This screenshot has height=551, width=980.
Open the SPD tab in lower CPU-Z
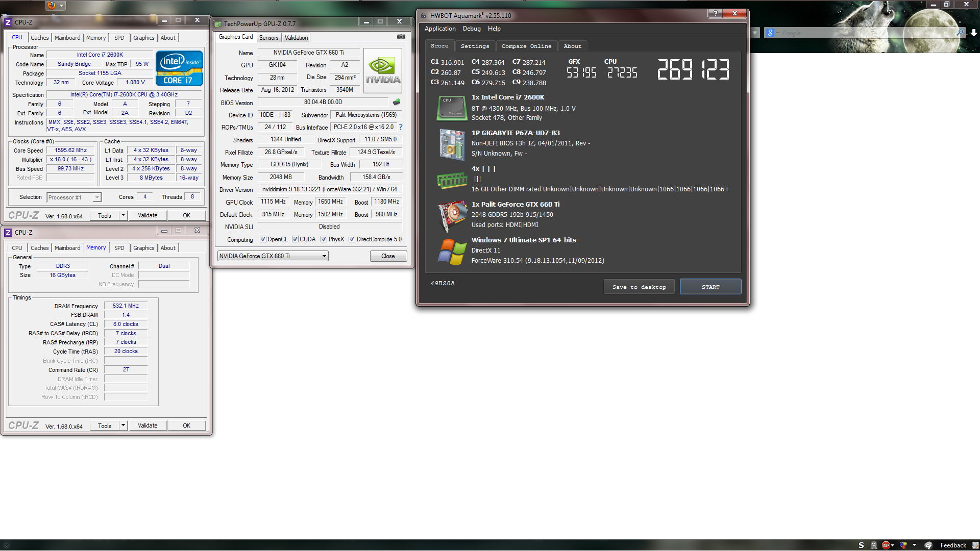pos(119,248)
